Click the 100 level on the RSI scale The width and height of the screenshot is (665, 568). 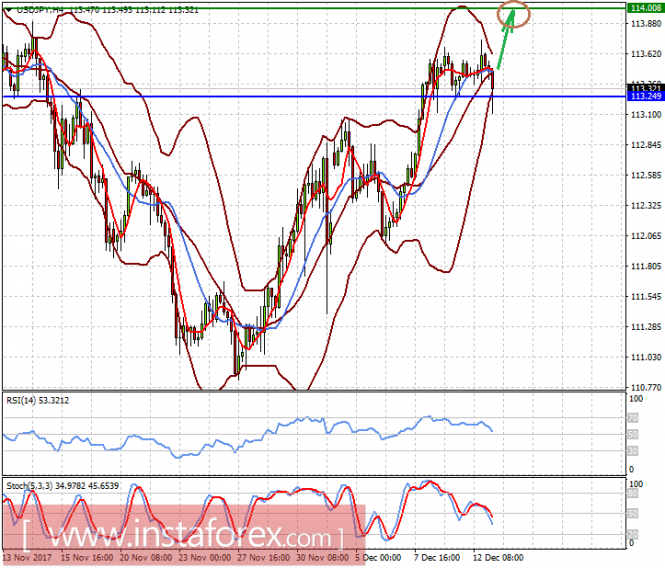(x=636, y=399)
